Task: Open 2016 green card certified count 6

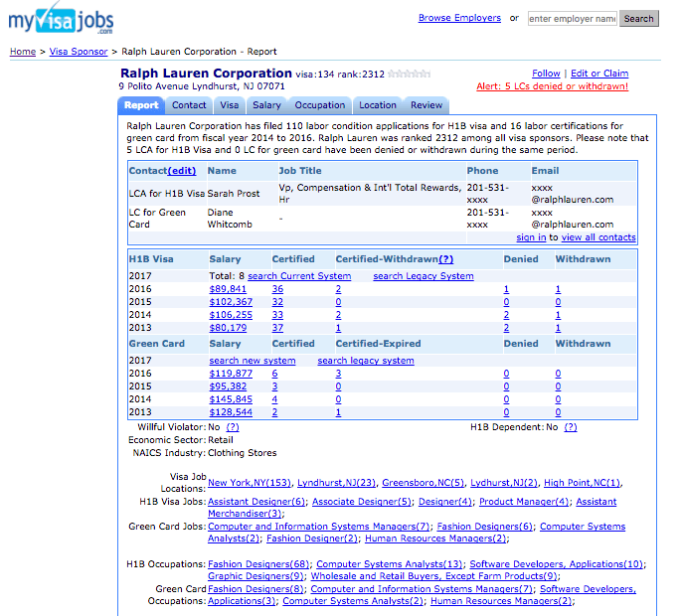Action: (274, 374)
